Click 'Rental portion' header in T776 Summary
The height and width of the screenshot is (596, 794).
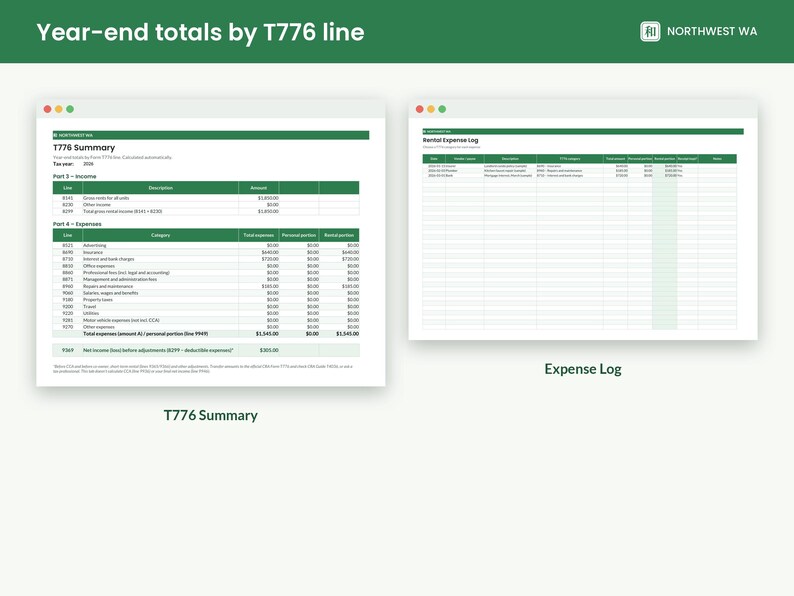339,235
